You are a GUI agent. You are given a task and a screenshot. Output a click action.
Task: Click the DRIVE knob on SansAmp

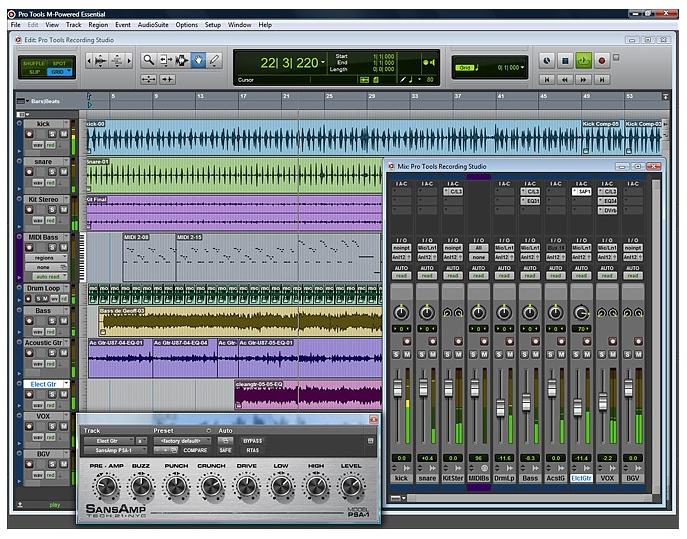(246, 486)
